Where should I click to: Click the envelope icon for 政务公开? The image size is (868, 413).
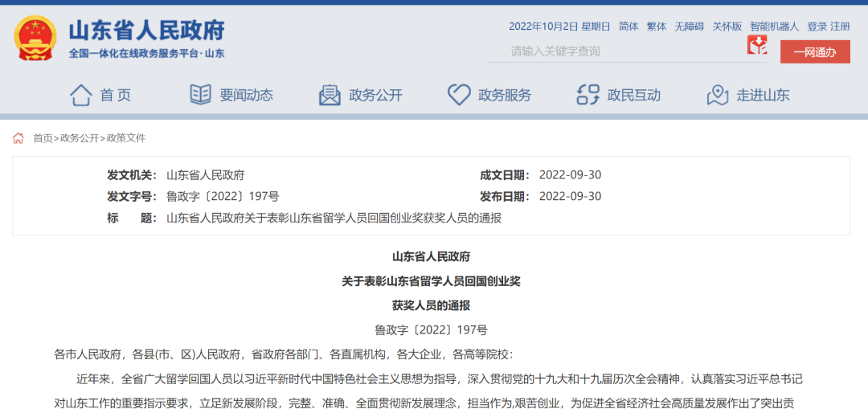330,95
